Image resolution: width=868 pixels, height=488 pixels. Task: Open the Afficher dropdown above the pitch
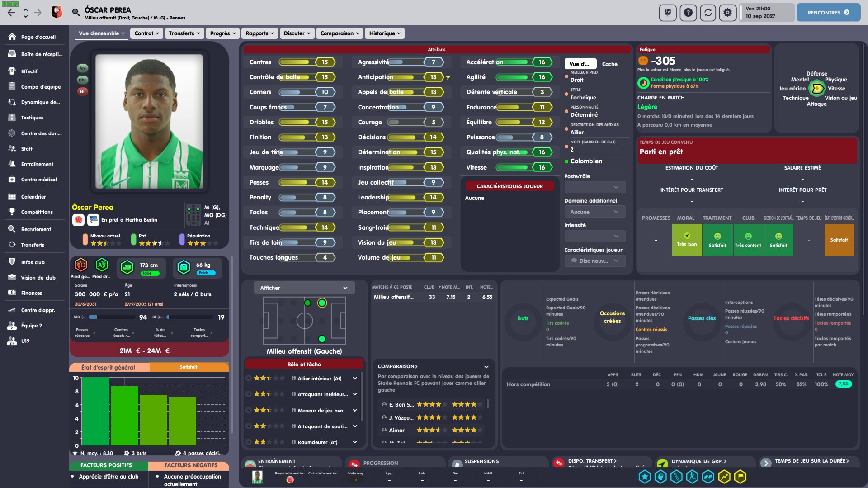tap(304, 288)
